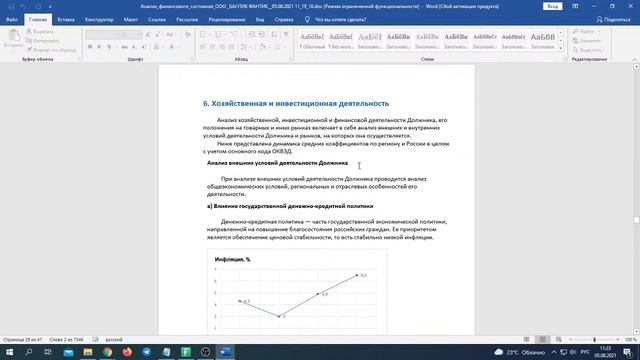Apply the Без интервала style
This screenshot has width=640, height=360.
point(341,40)
